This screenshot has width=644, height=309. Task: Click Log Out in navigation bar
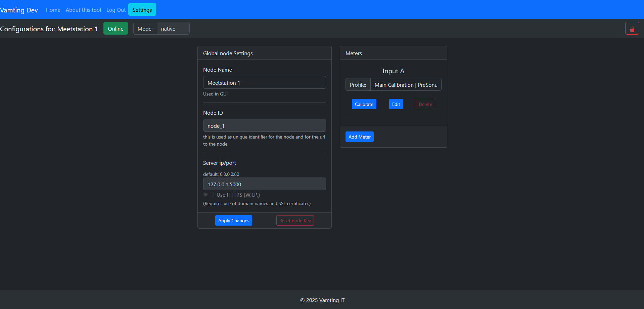pyautogui.click(x=116, y=10)
